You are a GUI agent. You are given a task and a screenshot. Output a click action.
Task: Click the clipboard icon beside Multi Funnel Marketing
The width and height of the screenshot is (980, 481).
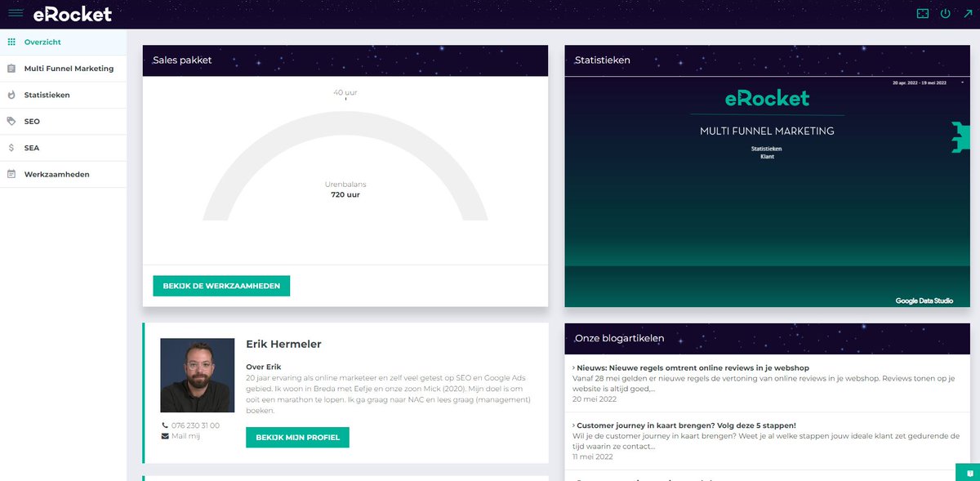[11, 69]
